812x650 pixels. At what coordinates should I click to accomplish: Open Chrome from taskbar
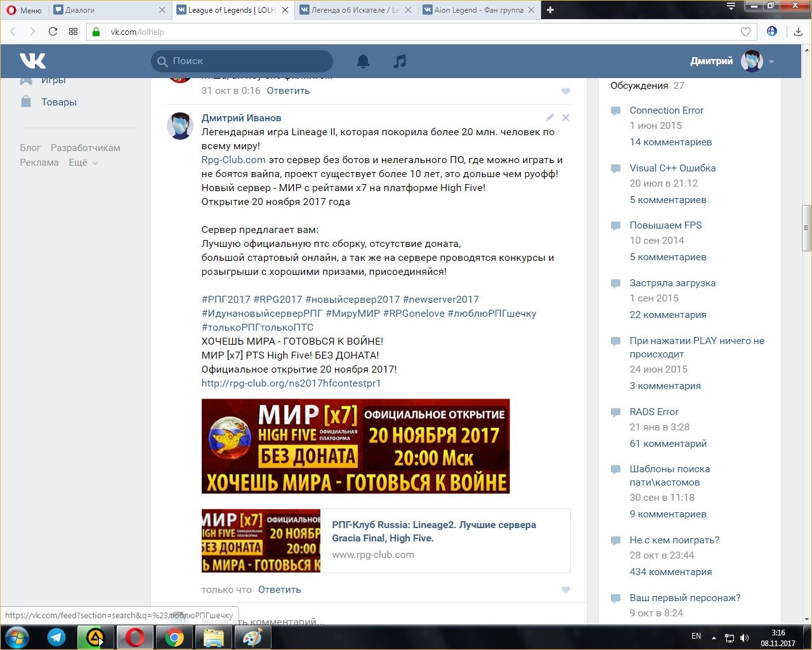[x=174, y=637]
